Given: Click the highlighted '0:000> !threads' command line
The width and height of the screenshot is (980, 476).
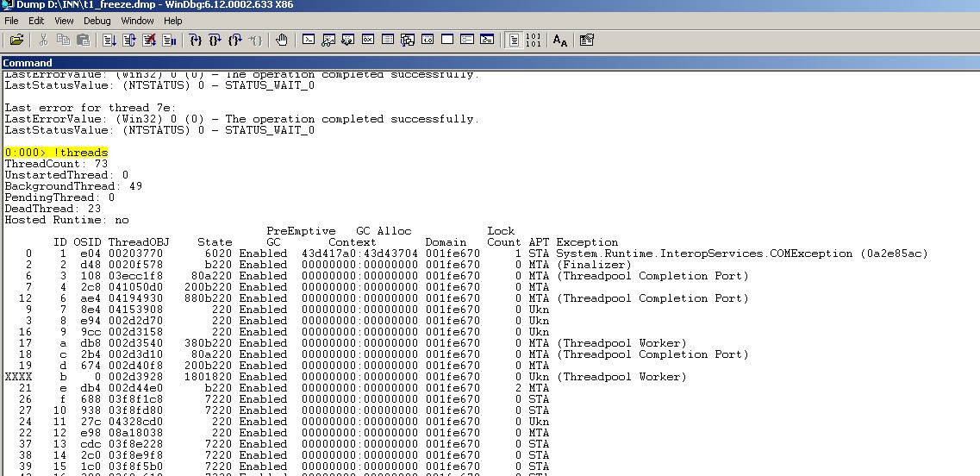Looking at the screenshot, I should 56,153.
